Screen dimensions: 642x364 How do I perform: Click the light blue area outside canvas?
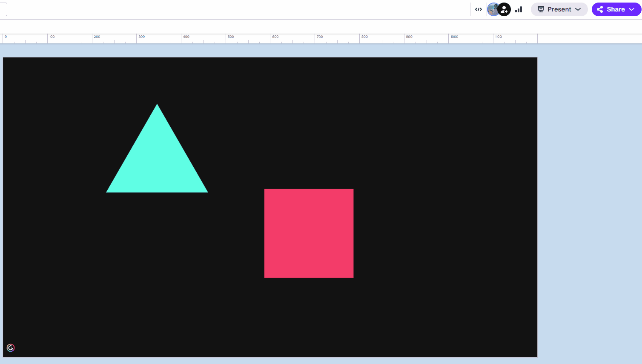pyautogui.click(x=588, y=191)
